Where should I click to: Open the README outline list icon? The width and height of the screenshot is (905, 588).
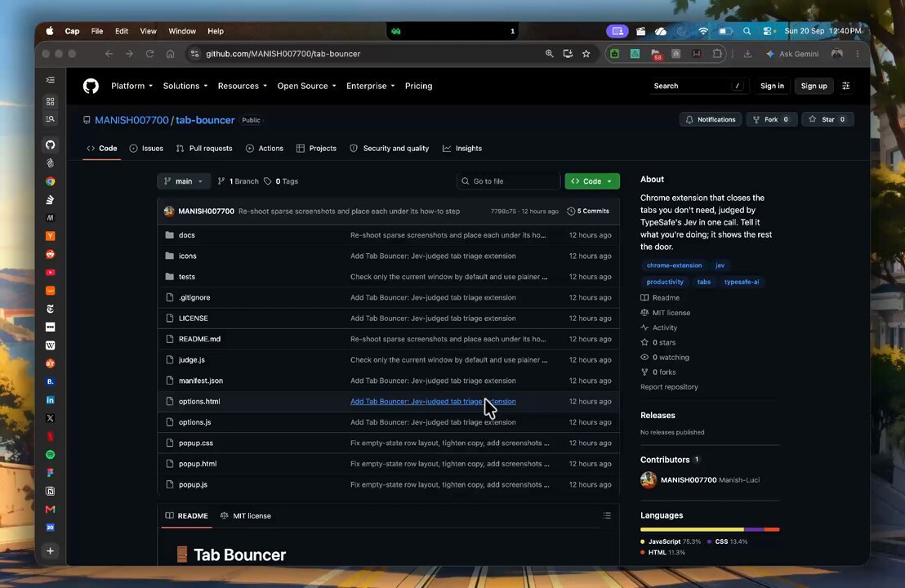(x=607, y=515)
